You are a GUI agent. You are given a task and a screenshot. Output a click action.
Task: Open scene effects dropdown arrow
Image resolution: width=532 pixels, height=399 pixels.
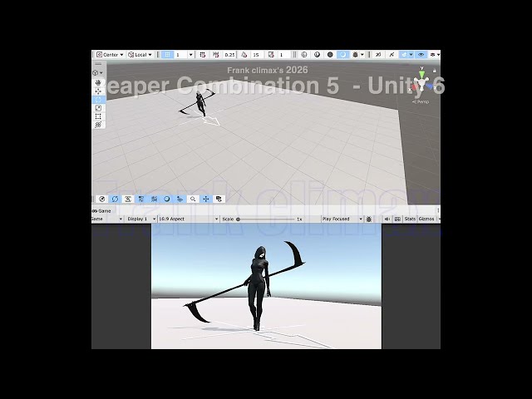411,55
